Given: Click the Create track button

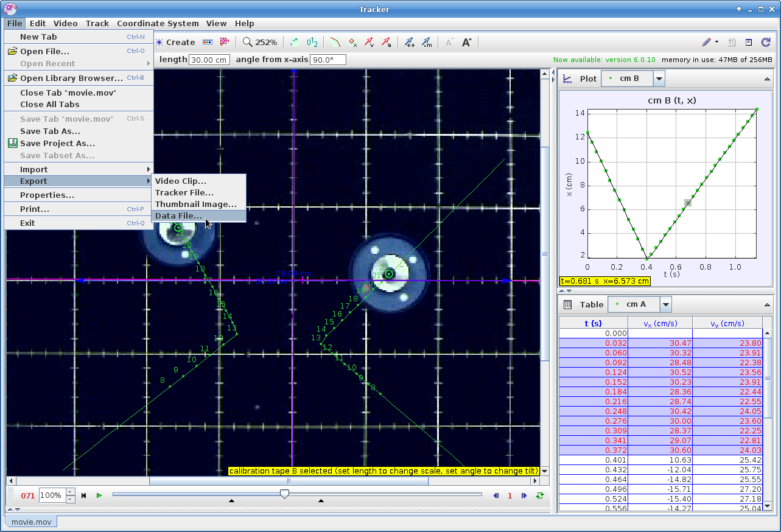Looking at the screenshot, I should click(x=175, y=42).
